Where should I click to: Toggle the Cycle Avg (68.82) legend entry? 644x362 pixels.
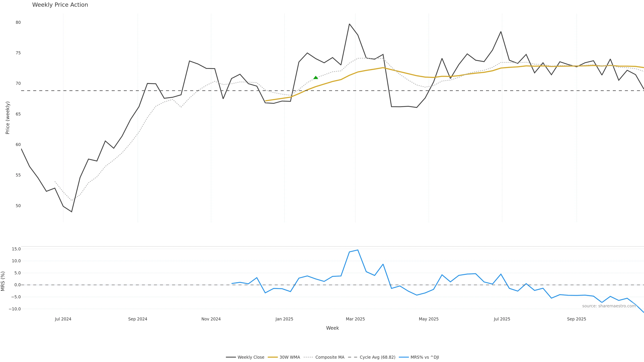click(x=377, y=357)
